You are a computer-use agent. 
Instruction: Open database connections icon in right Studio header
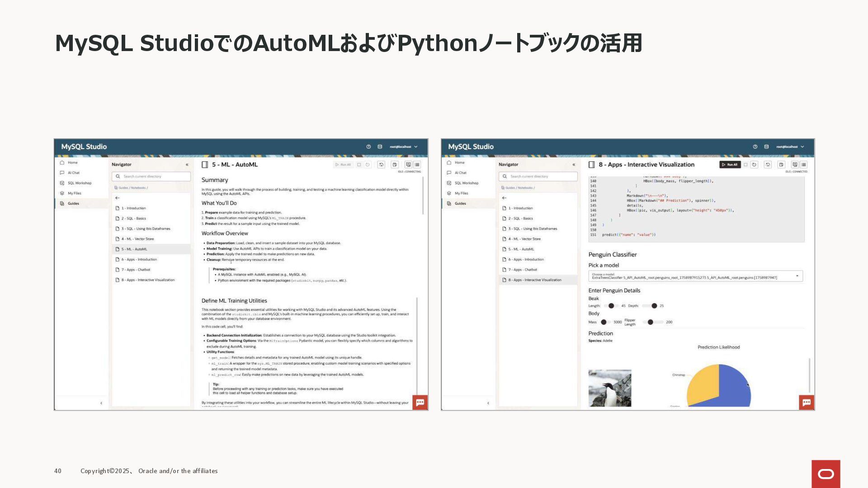[766, 147]
